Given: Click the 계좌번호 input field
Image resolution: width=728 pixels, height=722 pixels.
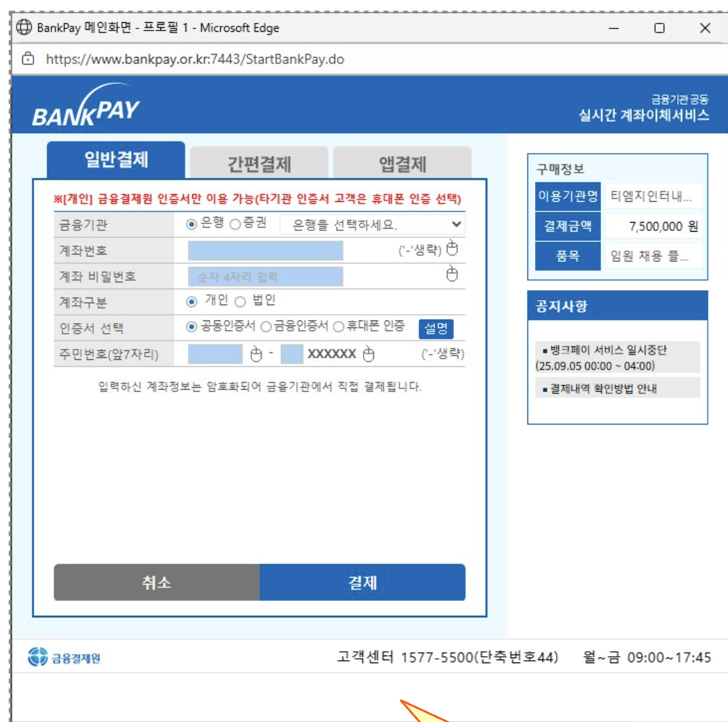Looking at the screenshot, I should pos(266,251).
